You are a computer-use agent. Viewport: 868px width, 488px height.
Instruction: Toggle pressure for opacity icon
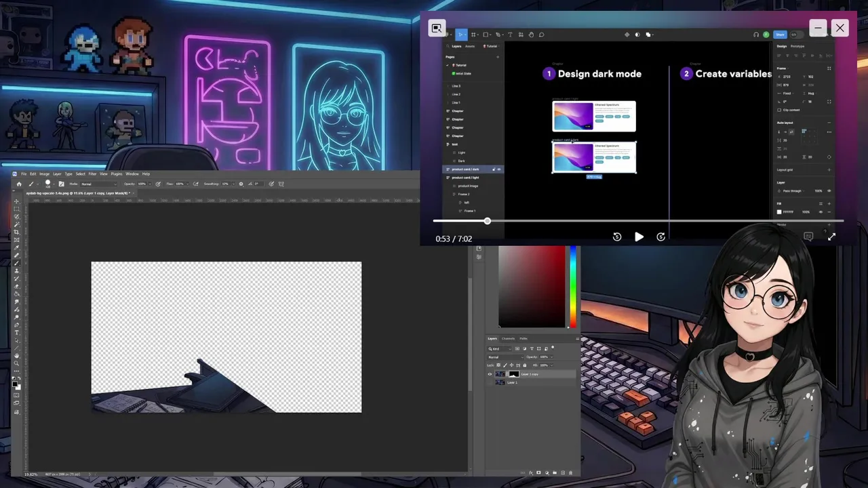click(157, 184)
